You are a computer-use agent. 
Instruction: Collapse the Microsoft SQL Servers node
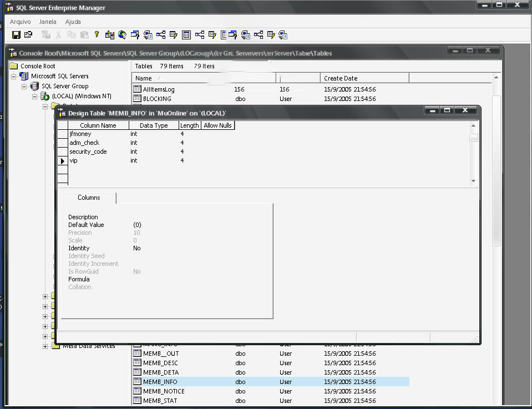(14, 77)
